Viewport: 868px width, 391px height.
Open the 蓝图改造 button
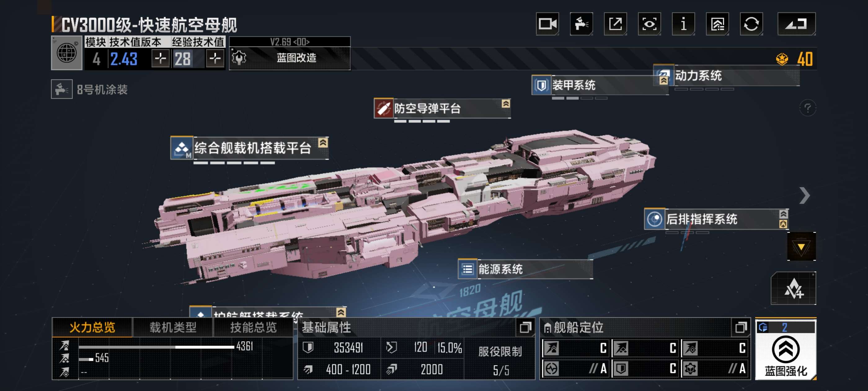[x=290, y=58]
